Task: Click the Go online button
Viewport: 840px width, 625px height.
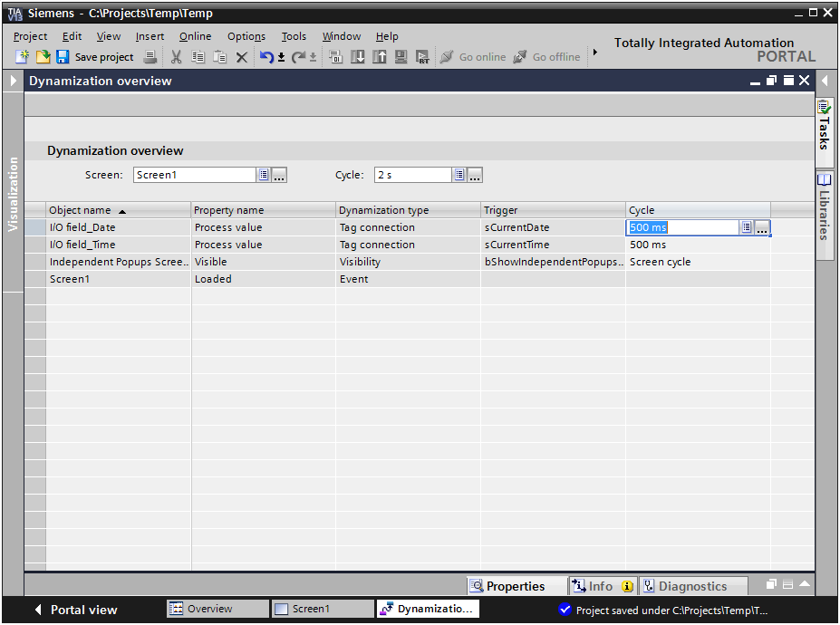Action: [x=473, y=57]
